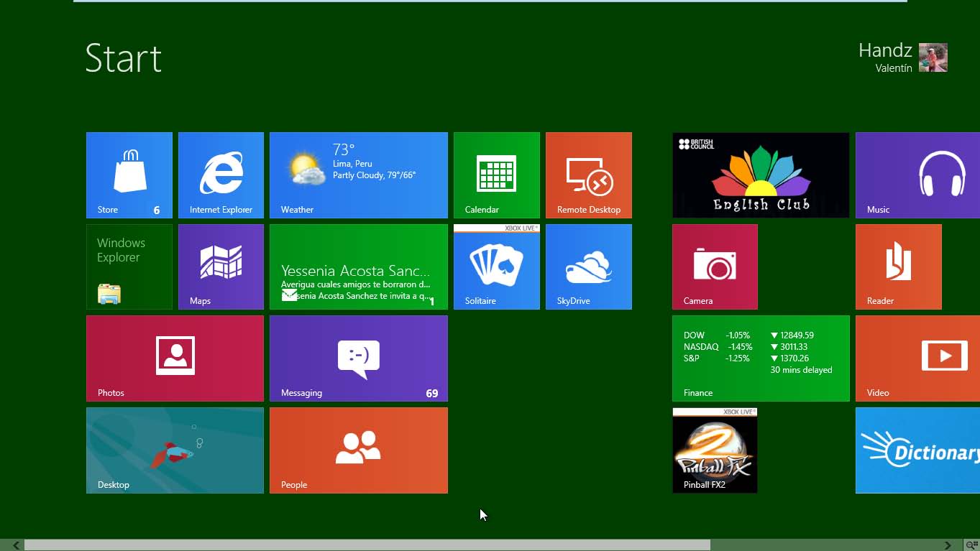Launch Solitaire game tile
The height and width of the screenshot is (551, 980).
[x=496, y=267]
